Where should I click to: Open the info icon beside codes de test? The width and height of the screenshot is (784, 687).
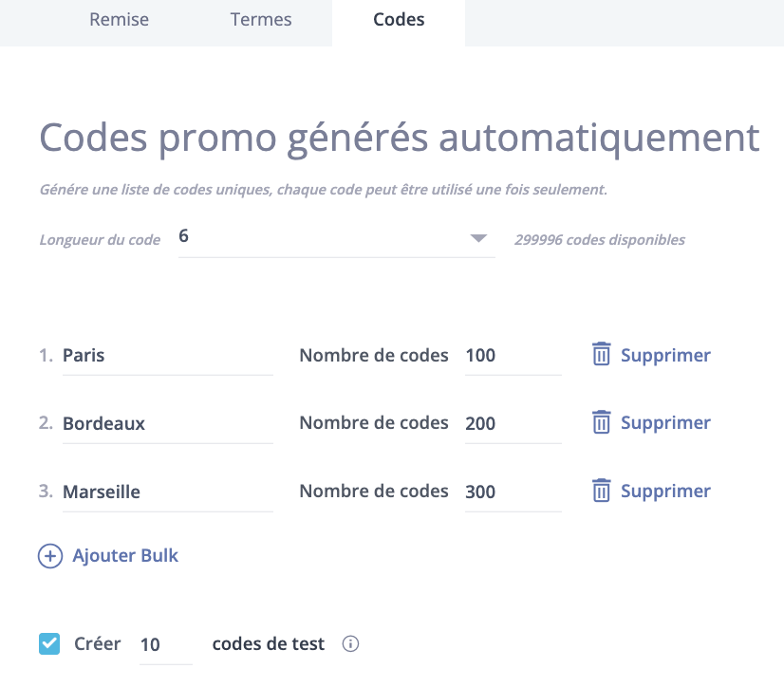click(350, 643)
